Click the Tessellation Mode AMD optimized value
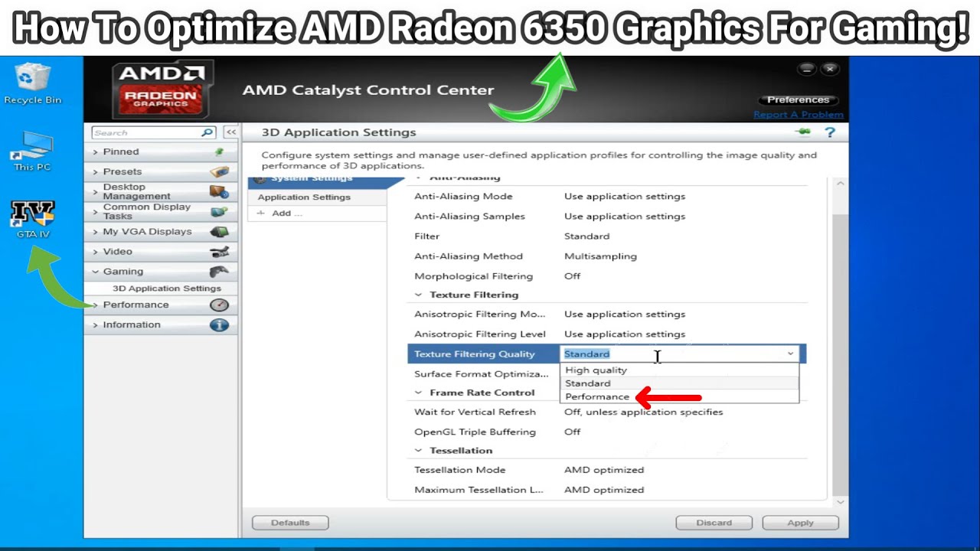This screenshot has width=980, height=551. (x=604, y=470)
